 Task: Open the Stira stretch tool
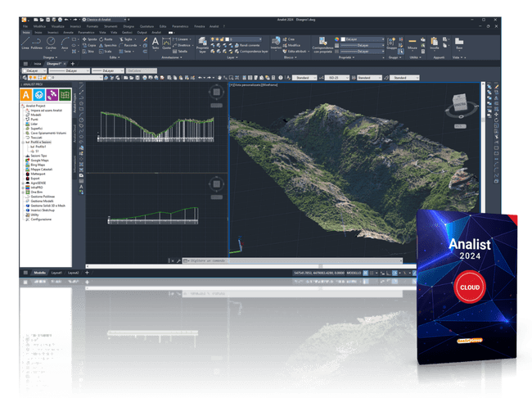pyautogui.click(x=88, y=52)
